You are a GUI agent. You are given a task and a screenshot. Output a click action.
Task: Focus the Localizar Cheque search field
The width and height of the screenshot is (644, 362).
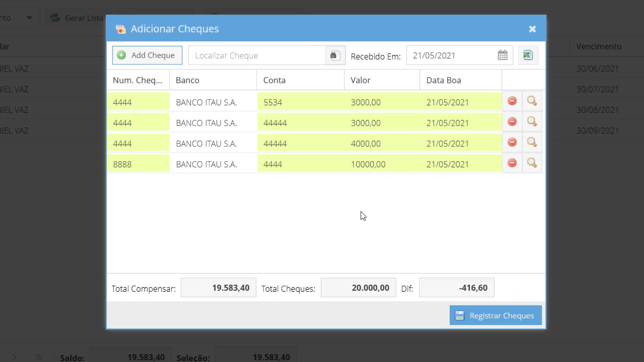[x=257, y=56]
